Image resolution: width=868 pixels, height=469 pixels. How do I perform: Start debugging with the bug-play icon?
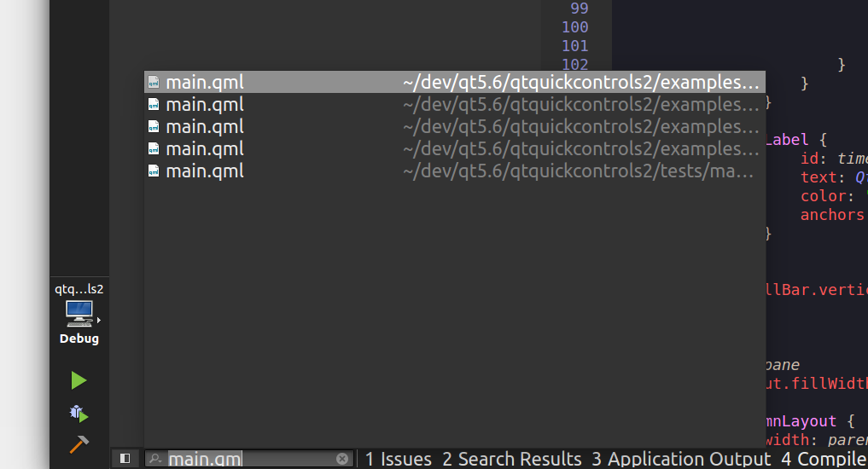point(79,414)
